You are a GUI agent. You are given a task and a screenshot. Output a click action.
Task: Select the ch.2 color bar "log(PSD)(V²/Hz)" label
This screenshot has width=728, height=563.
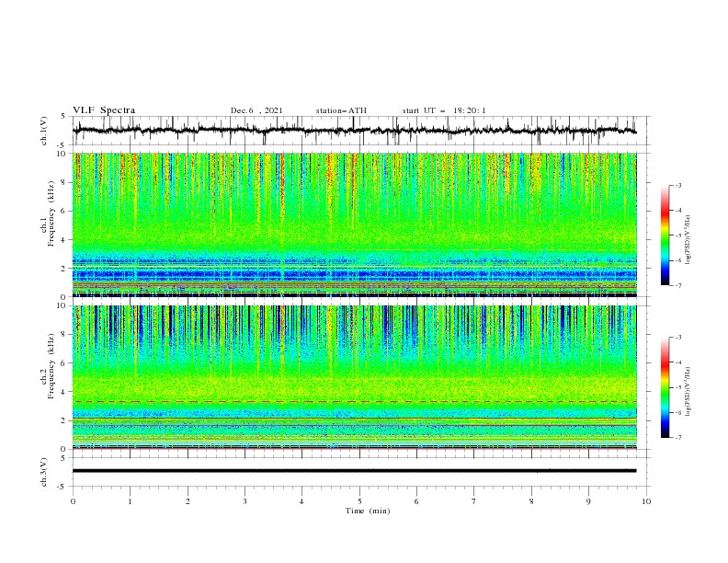(688, 392)
